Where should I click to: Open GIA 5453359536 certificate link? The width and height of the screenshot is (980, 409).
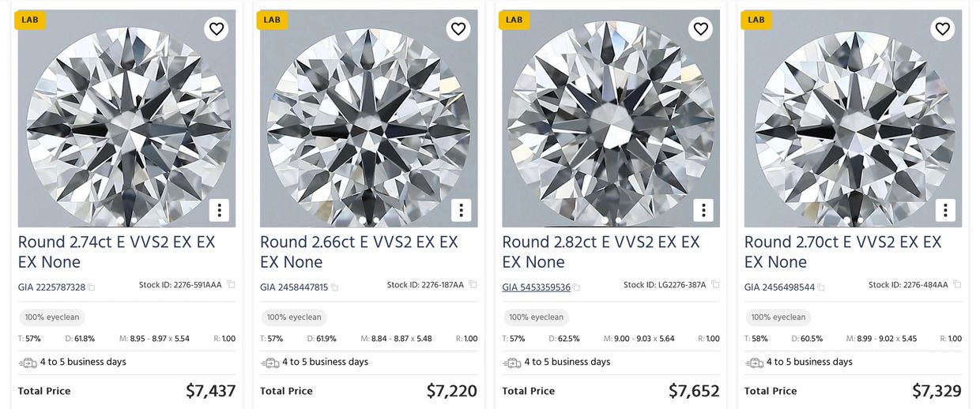click(x=536, y=287)
